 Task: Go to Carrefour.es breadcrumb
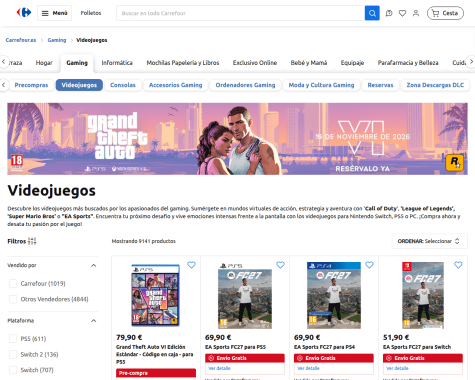click(x=21, y=40)
